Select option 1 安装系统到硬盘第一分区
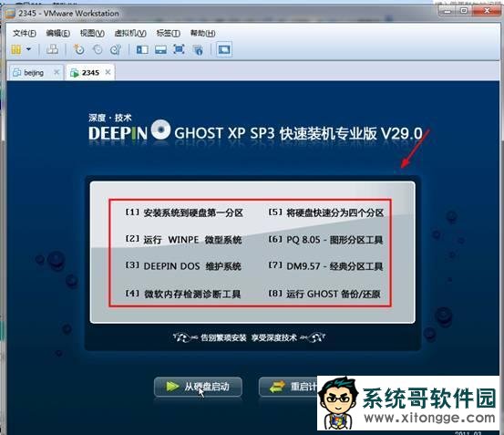The height and width of the screenshot is (435, 504). pyautogui.click(x=184, y=212)
